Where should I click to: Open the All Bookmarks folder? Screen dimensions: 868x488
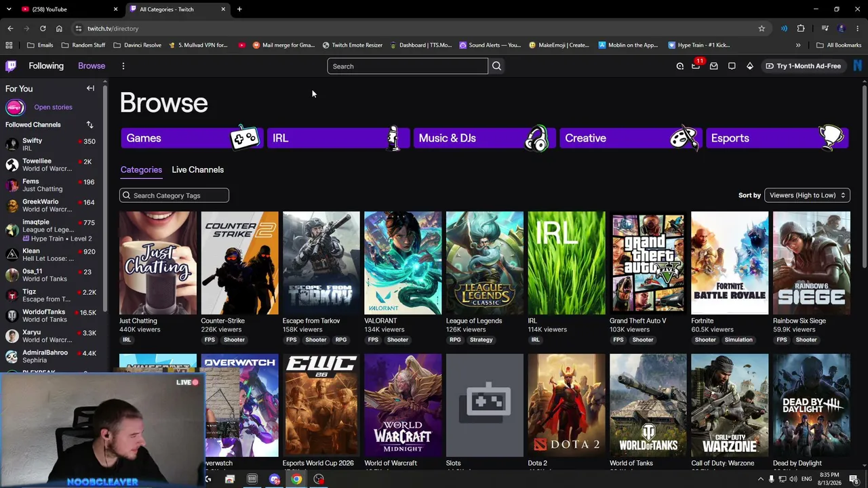tap(839, 45)
